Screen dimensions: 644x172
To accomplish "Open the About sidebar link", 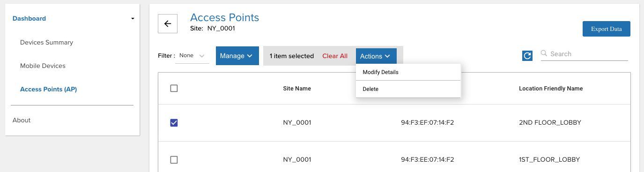I will pyautogui.click(x=22, y=120).
